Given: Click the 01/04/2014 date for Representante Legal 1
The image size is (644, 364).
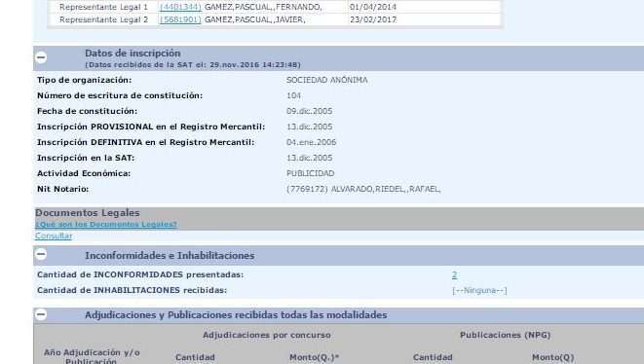Looking at the screenshot, I should 373,7.
